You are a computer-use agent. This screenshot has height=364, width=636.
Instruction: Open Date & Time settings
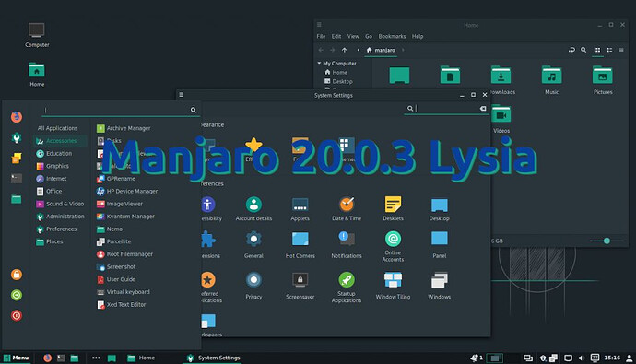pyautogui.click(x=347, y=209)
